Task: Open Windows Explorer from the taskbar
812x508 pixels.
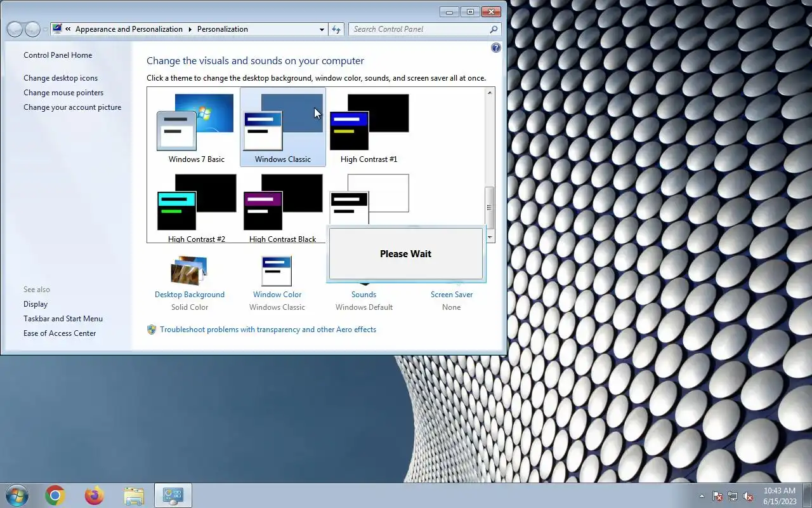Action: click(134, 495)
